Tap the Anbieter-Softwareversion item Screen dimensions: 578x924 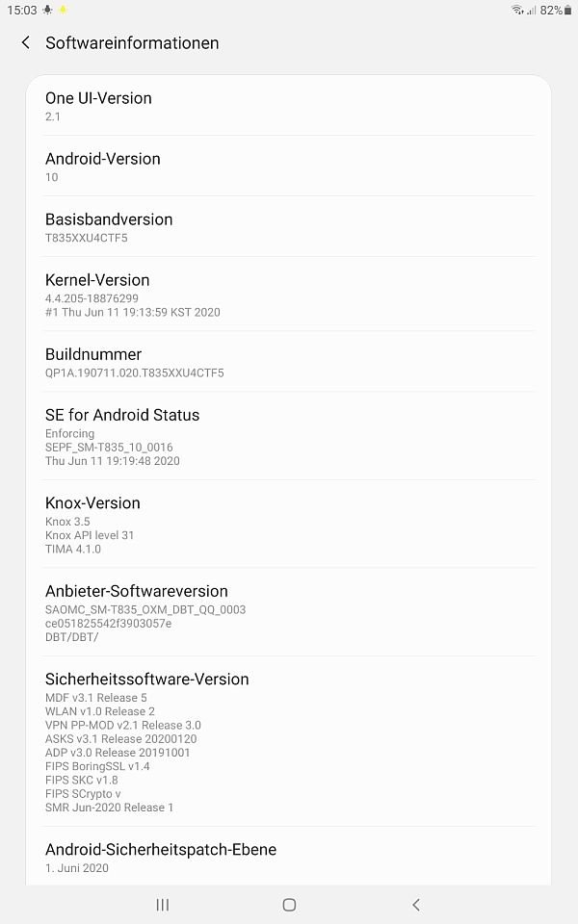click(x=288, y=612)
